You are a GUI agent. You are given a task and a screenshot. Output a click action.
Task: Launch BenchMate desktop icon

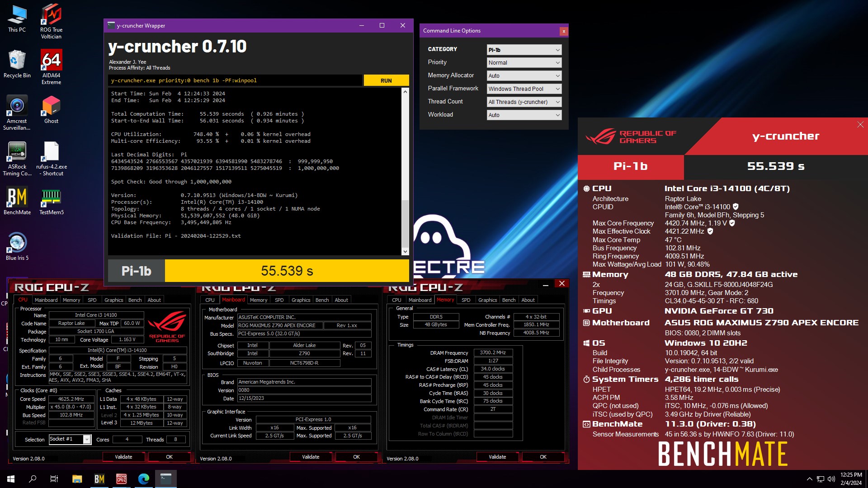click(x=17, y=201)
